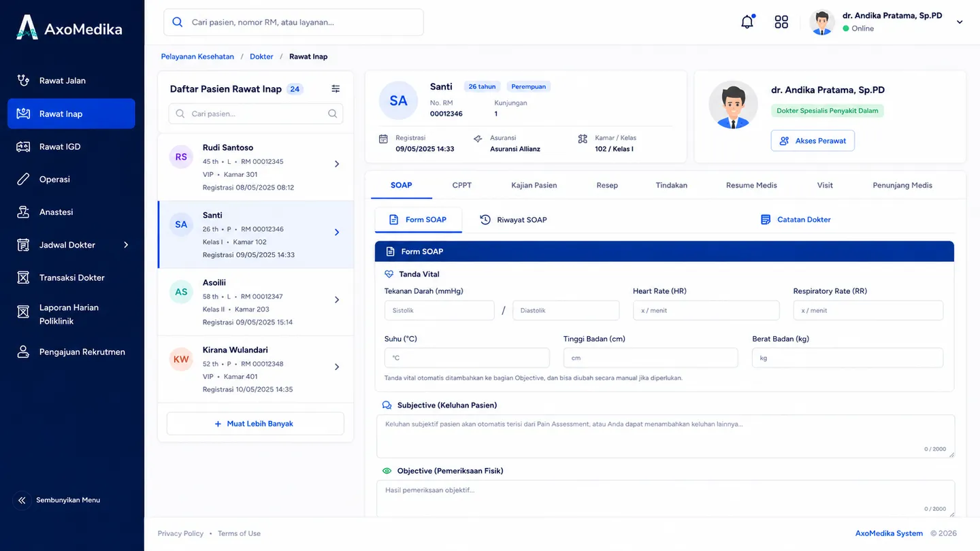Screen dimensions: 980x551
Task: Click the Rawat Jalan stethoscope icon
Action: 23,80
